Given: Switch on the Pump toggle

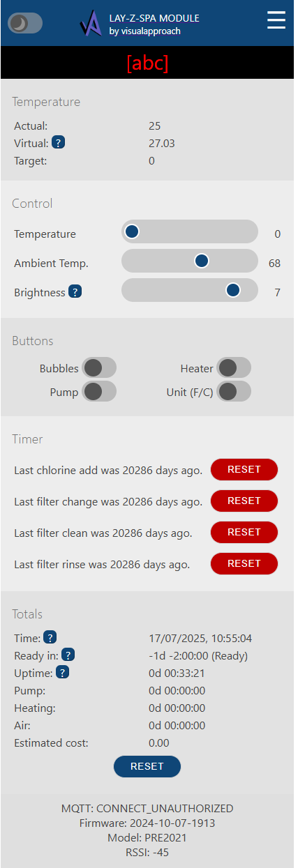Looking at the screenshot, I should click(99, 391).
